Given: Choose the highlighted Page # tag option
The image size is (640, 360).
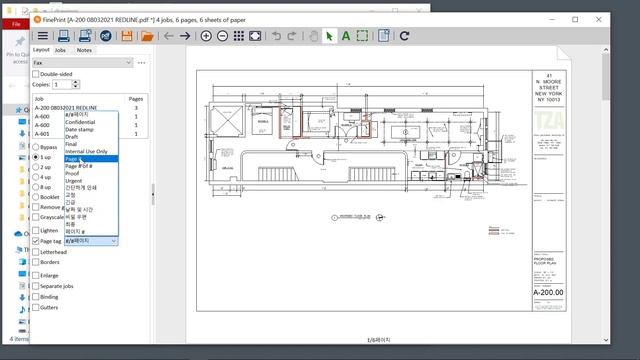Looking at the screenshot, I should (91, 159).
